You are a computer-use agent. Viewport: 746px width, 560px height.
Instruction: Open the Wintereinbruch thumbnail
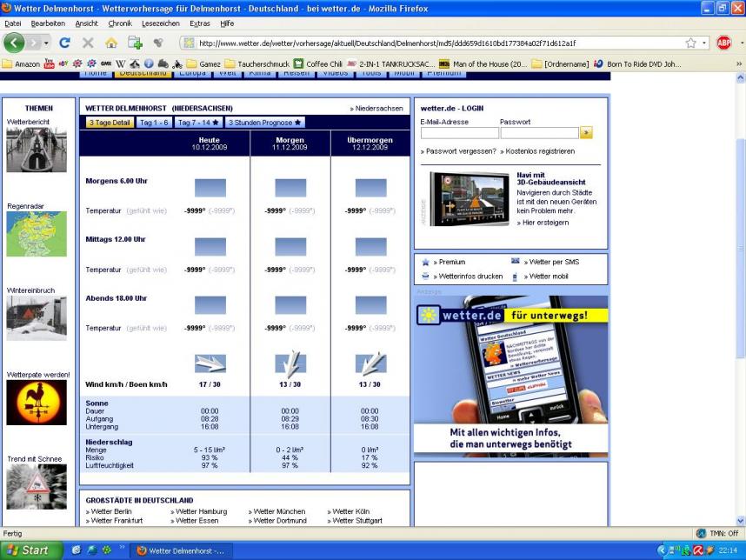coord(37,318)
